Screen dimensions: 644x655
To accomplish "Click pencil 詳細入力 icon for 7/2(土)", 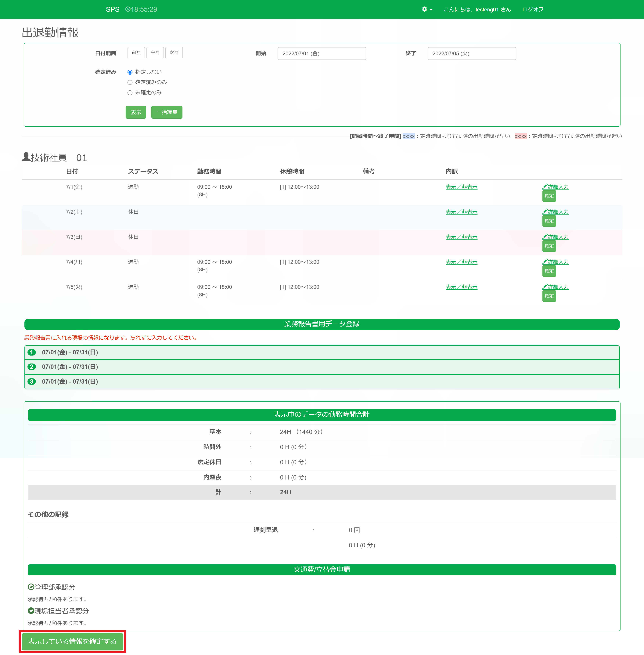I will pos(545,212).
